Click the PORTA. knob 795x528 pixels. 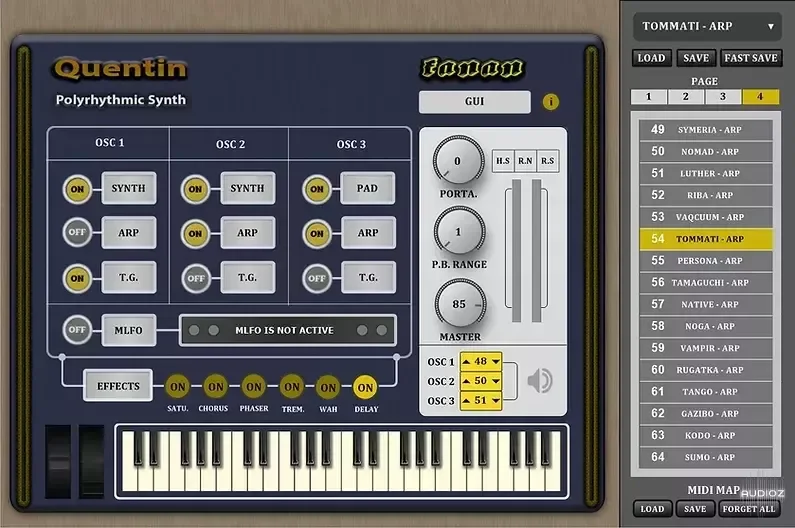tap(458, 161)
